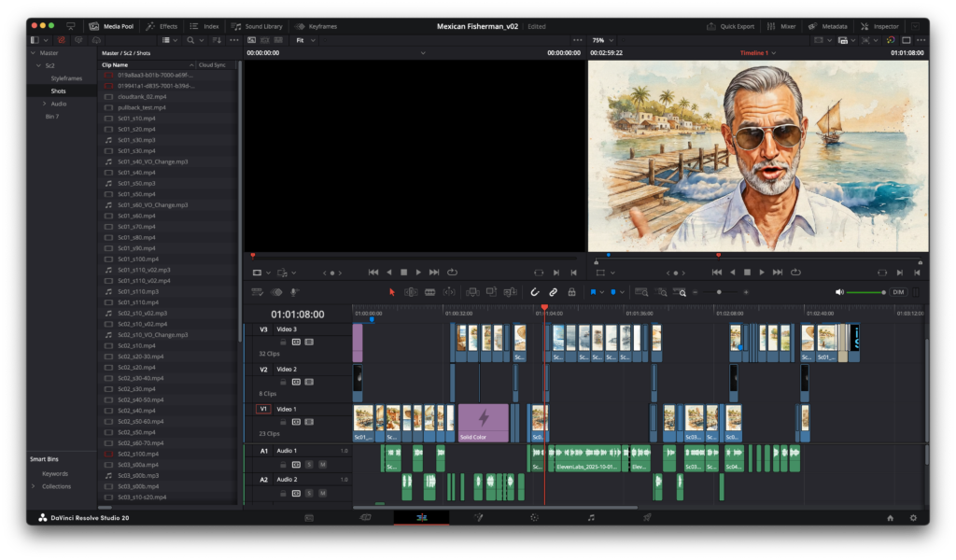956x560 pixels.
Task: Click the Insert Clip edit icon
Action: point(471,292)
